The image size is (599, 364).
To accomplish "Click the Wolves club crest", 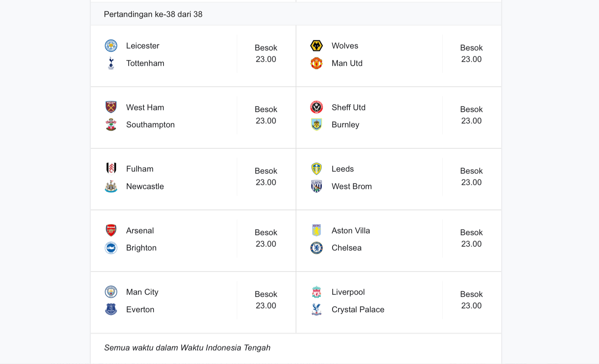I will [x=316, y=46].
